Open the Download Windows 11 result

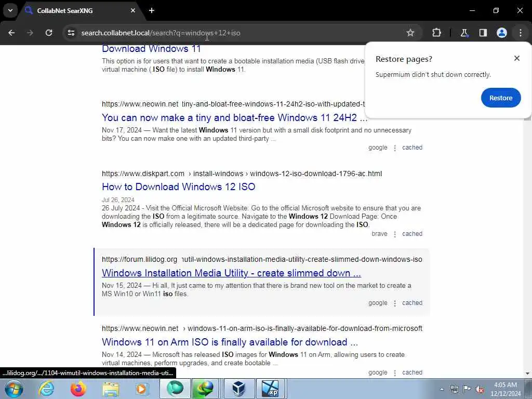tap(151, 49)
